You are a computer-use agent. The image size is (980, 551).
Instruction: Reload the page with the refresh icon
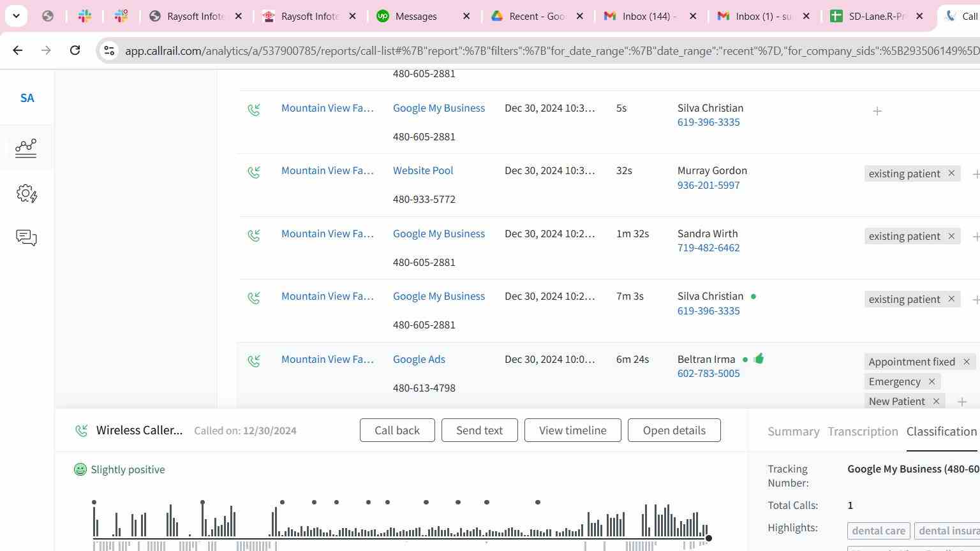click(75, 50)
